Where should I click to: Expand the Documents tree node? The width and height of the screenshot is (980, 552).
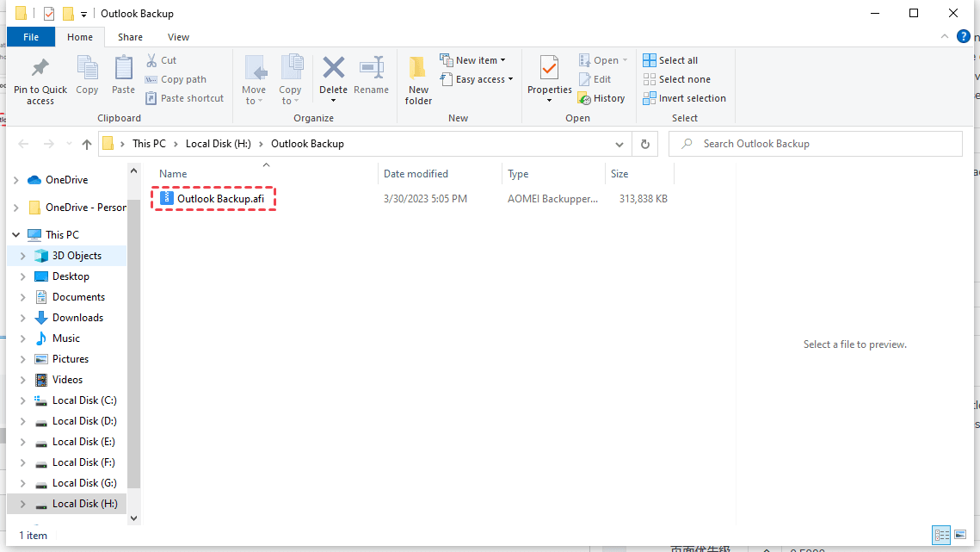point(23,297)
